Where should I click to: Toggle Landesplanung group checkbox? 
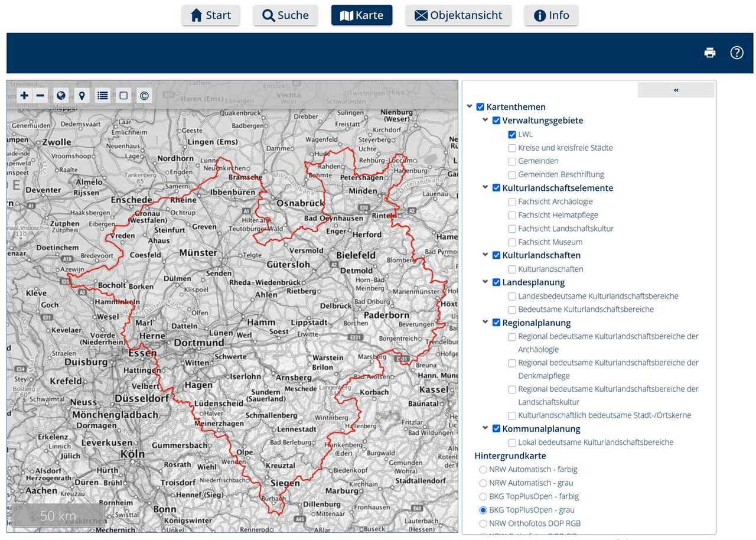click(496, 282)
